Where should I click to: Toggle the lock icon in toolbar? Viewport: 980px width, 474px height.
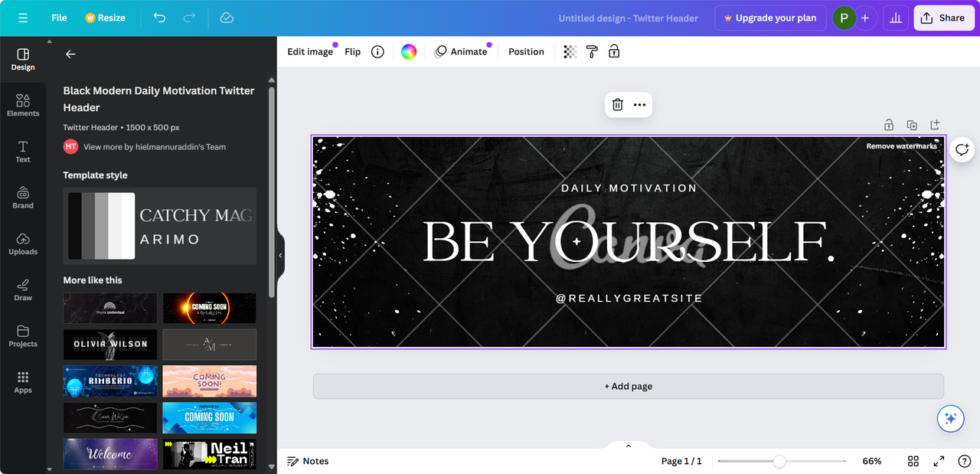614,51
